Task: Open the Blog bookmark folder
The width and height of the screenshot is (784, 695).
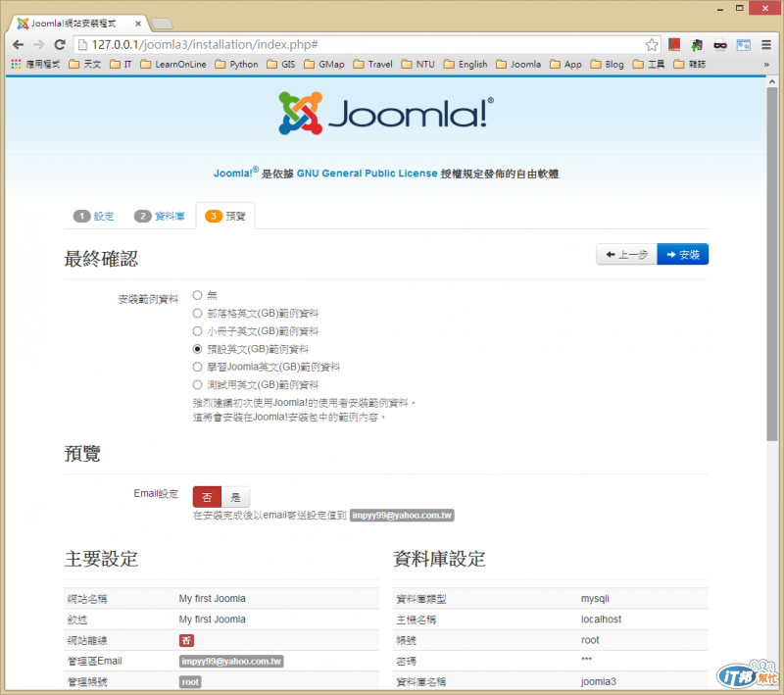Action: [x=607, y=64]
